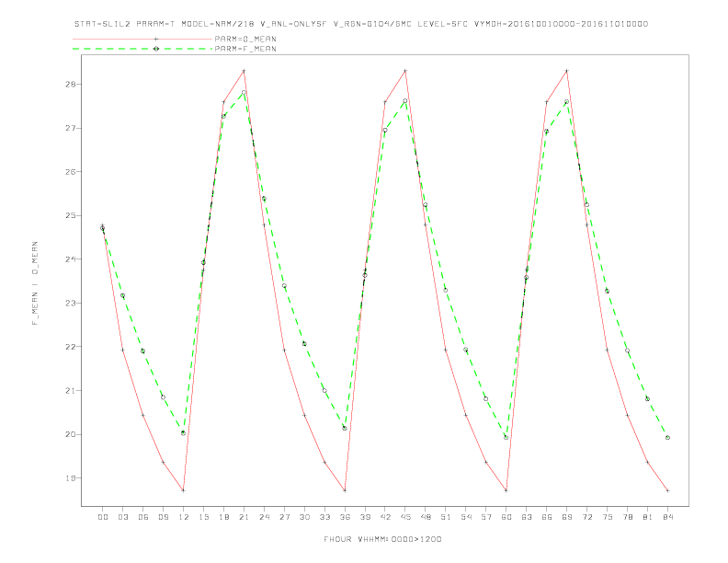Screen dimensions: 728x563
Task: Click the red O_MEAN peak point at hour 45
Action: tap(405, 71)
